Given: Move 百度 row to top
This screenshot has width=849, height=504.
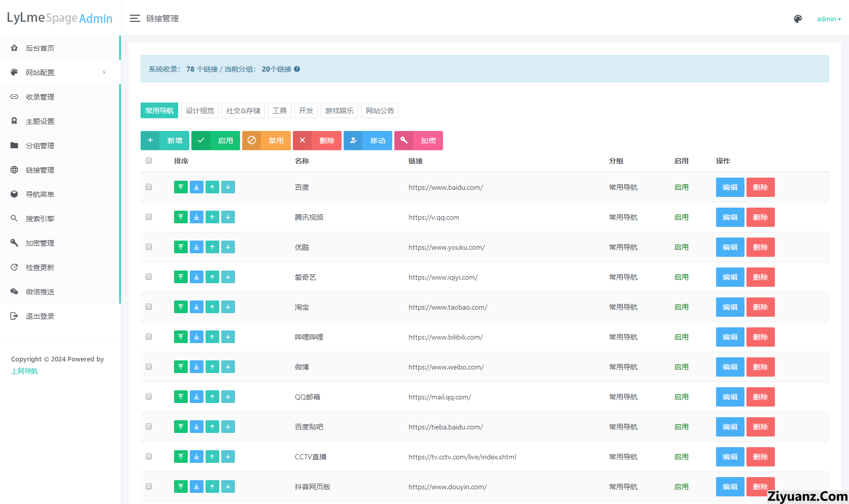Looking at the screenshot, I should tap(181, 187).
